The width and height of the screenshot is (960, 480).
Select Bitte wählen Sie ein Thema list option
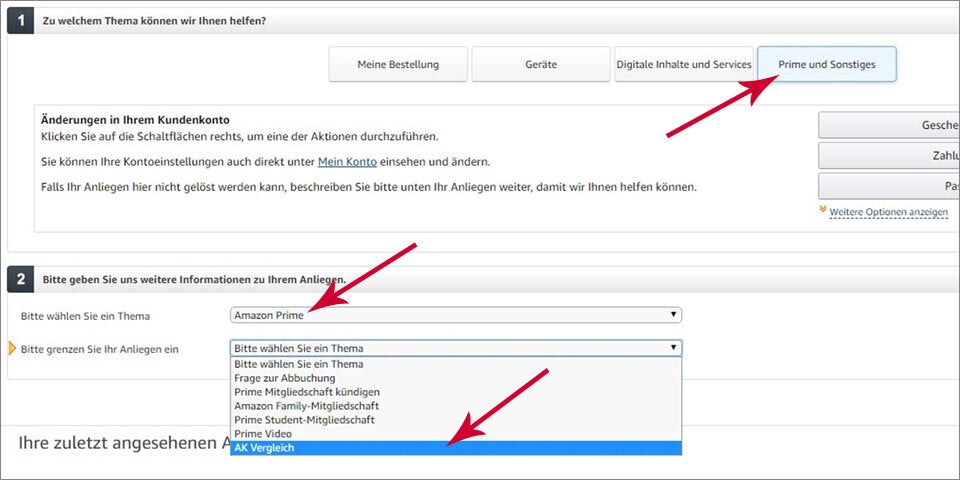(x=456, y=364)
